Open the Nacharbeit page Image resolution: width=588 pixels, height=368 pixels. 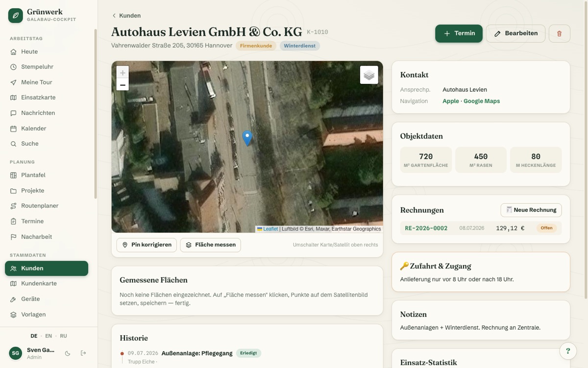(47, 237)
